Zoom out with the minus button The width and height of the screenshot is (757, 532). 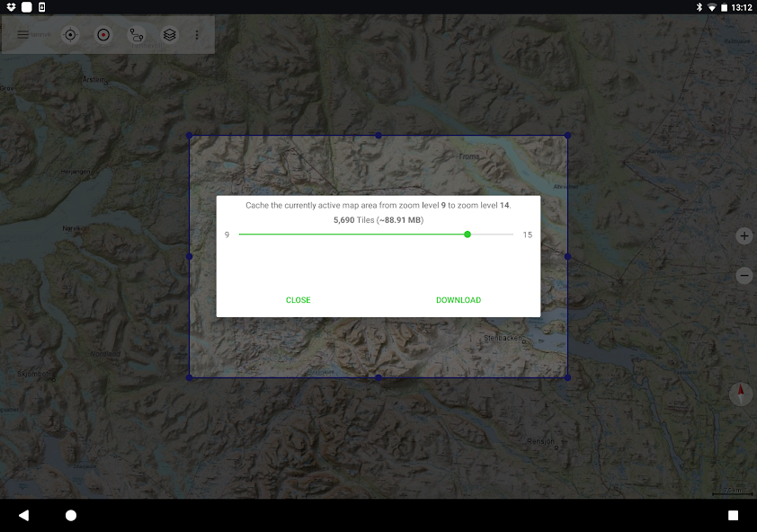744,276
